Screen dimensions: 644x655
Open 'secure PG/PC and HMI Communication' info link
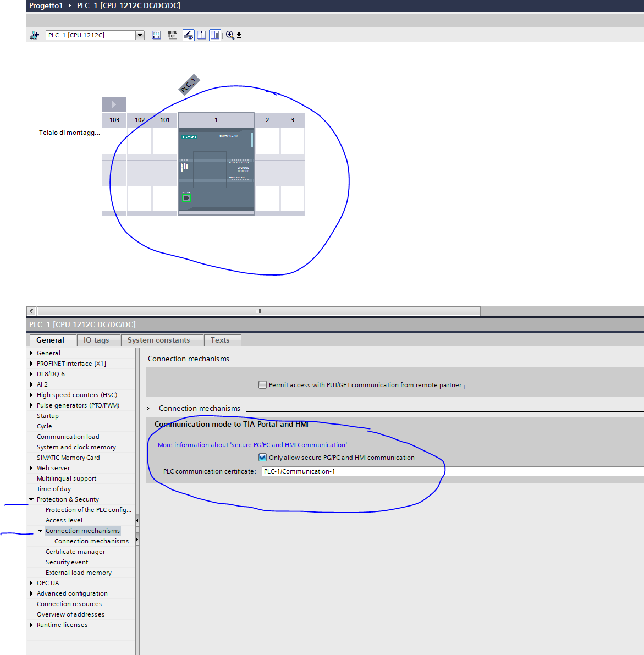pyautogui.click(x=252, y=445)
